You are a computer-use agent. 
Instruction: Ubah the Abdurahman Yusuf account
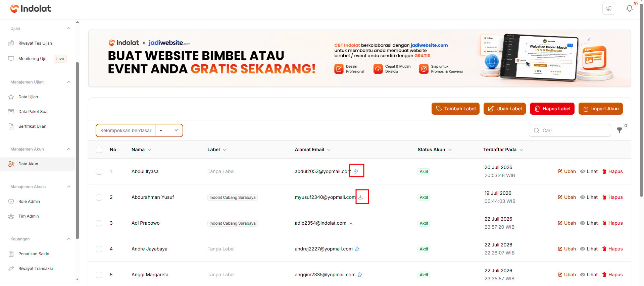click(567, 197)
